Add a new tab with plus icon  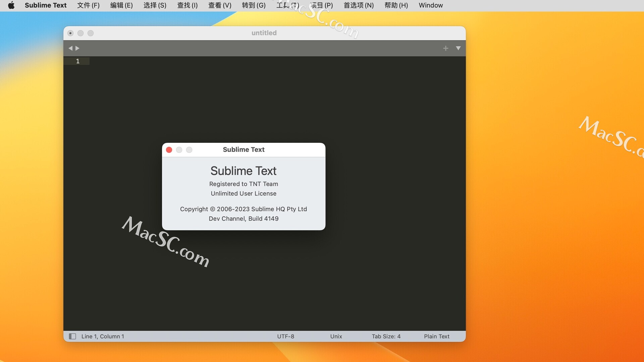pyautogui.click(x=445, y=48)
